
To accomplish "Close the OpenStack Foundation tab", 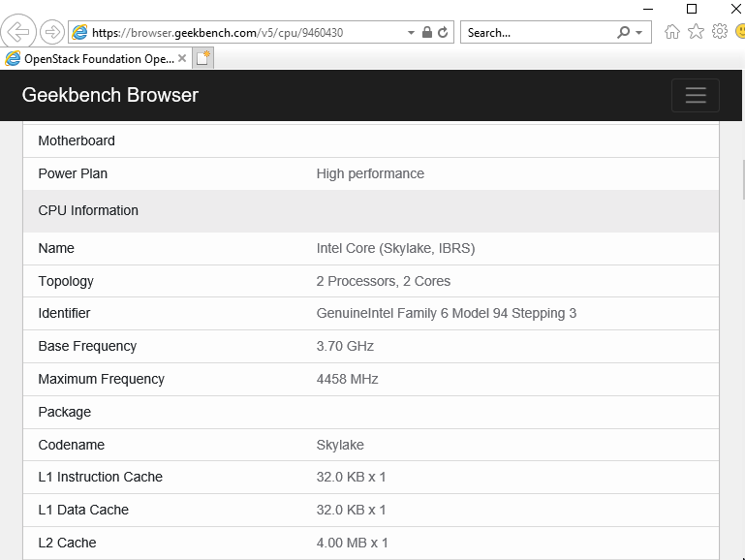I will coord(182,58).
